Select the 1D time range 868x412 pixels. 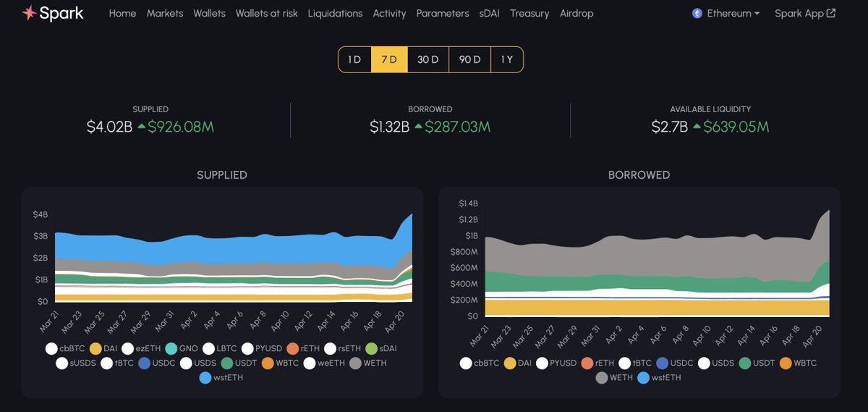tap(354, 59)
